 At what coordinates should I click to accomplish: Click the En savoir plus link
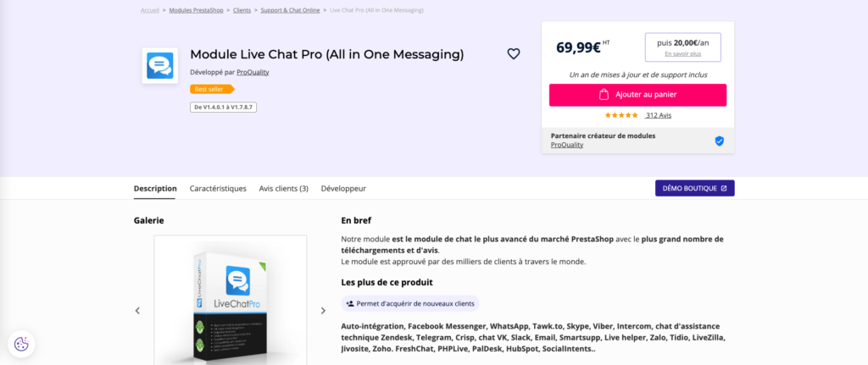[x=682, y=53]
